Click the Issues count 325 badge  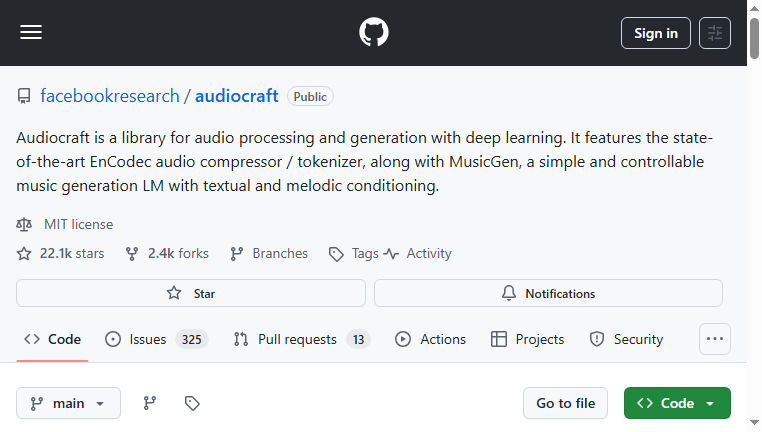tap(191, 339)
